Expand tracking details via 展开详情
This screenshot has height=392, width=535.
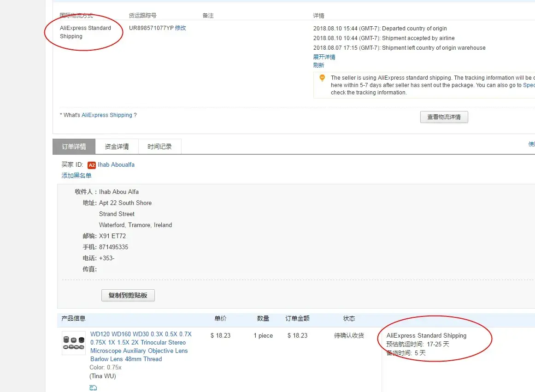[x=324, y=57]
